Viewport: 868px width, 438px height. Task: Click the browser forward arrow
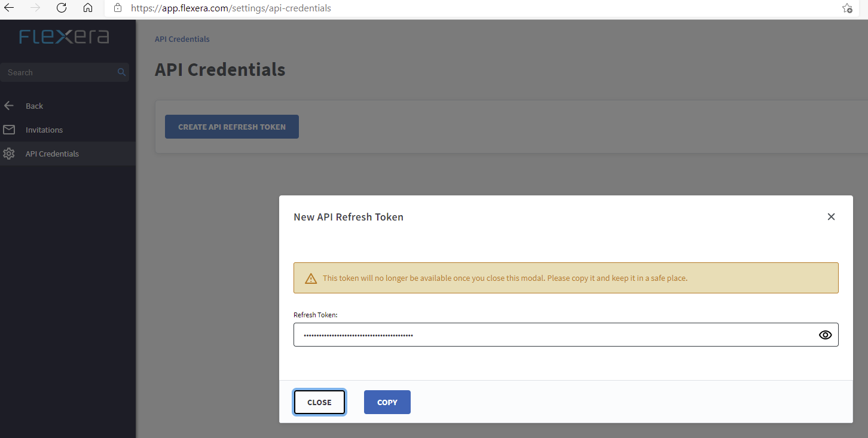[35, 8]
